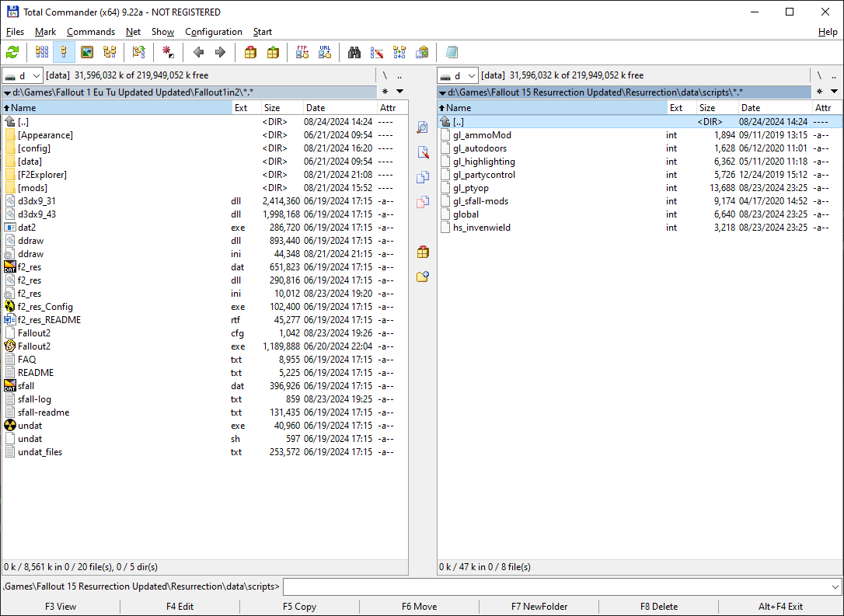The width and height of the screenshot is (844, 616).
Task: Open the Configuration menu
Action: [x=214, y=32]
